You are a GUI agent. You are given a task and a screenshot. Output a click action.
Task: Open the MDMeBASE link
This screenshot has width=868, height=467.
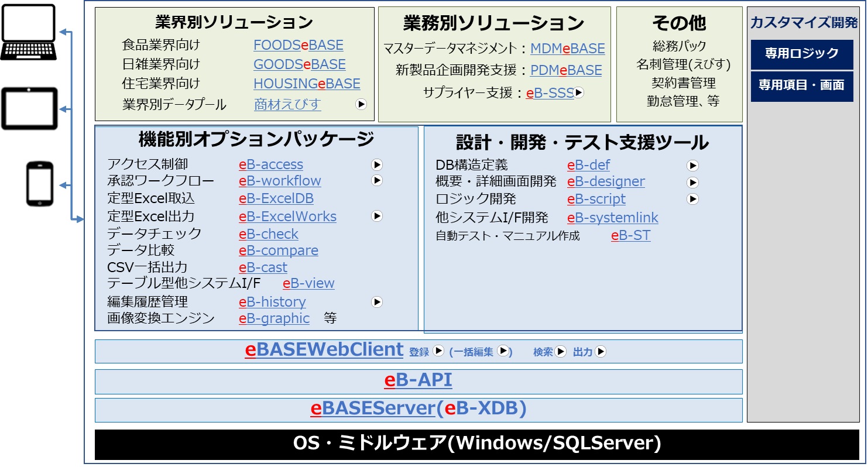[567, 49]
